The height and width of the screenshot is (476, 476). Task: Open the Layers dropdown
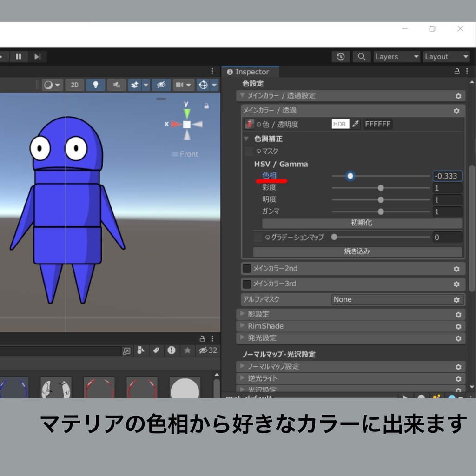[x=397, y=56]
